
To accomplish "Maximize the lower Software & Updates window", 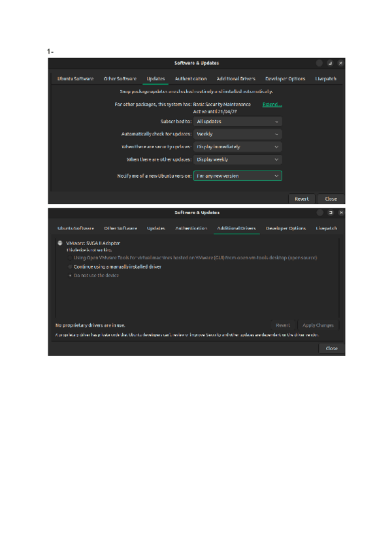I will pyautogui.click(x=331, y=212).
